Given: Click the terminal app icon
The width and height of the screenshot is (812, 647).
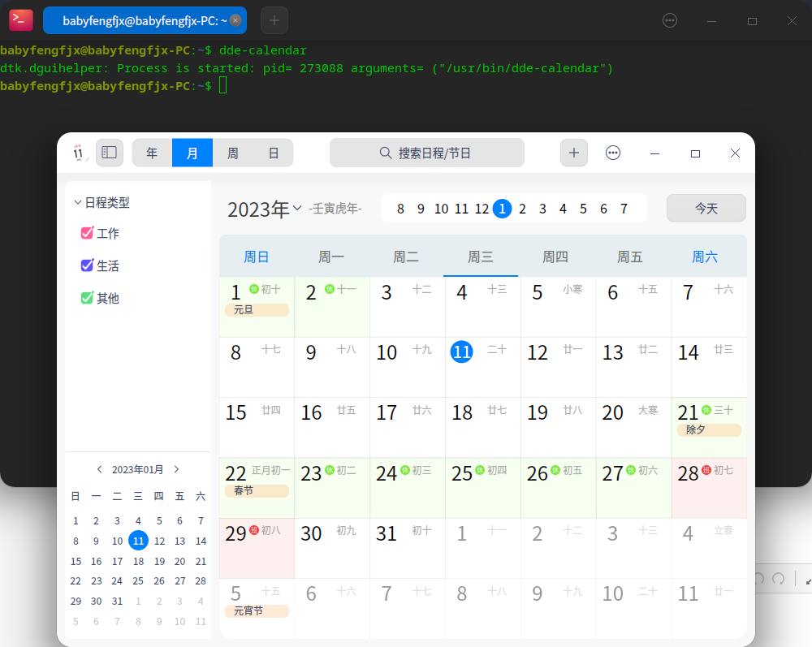Looking at the screenshot, I should coord(21,20).
